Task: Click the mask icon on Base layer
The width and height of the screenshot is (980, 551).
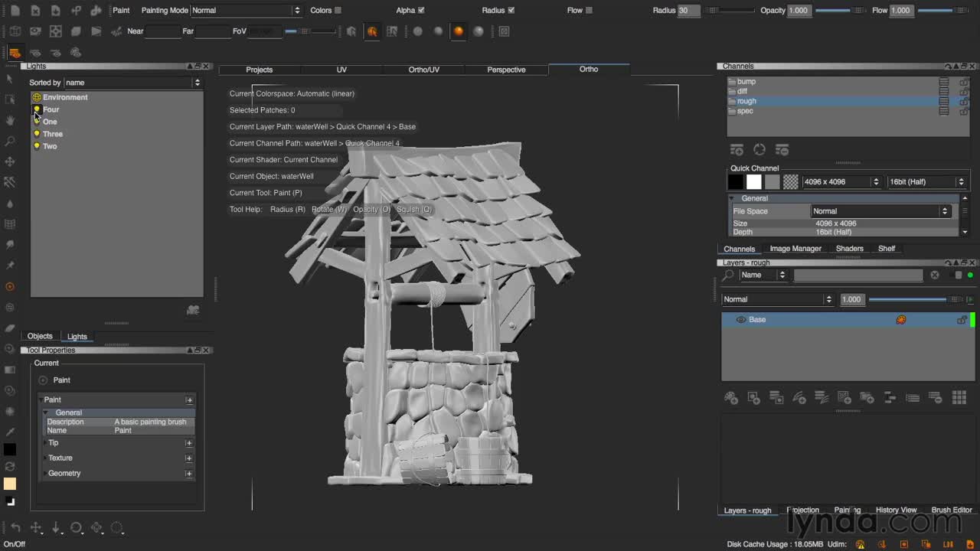Action: click(x=901, y=320)
